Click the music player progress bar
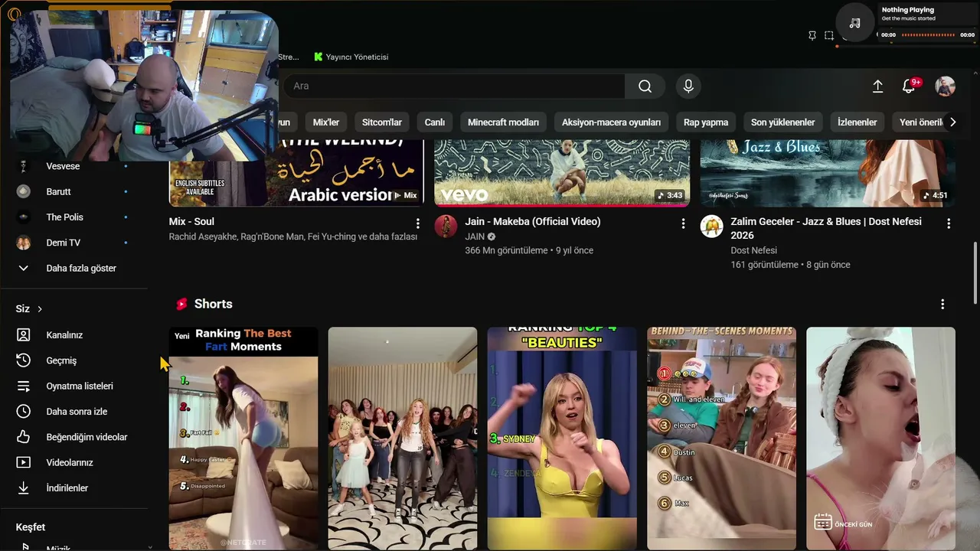The width and height of the screenshot is (980, 551). click(x=928, y=34)
